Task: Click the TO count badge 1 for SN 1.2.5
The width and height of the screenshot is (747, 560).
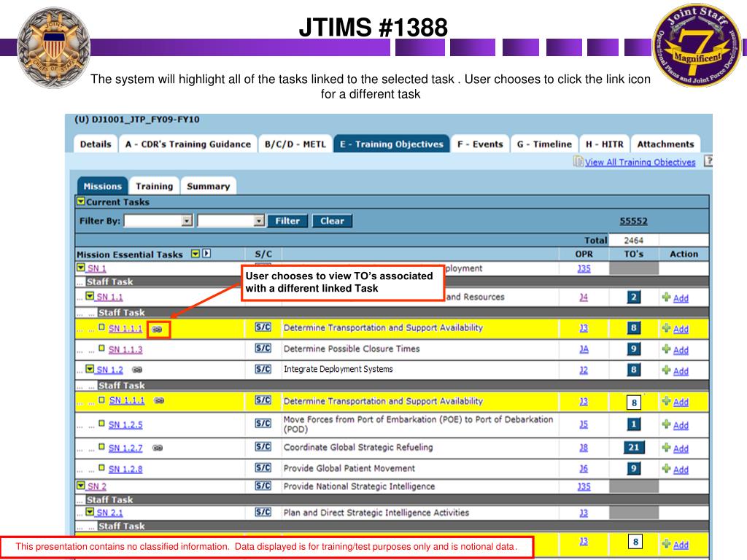Action: coord(634,424)
